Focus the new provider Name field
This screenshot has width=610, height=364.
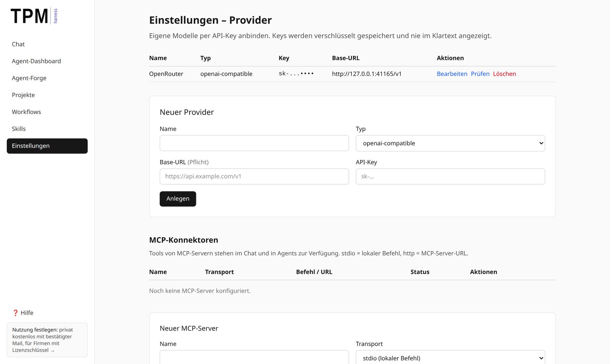[254, 143]
